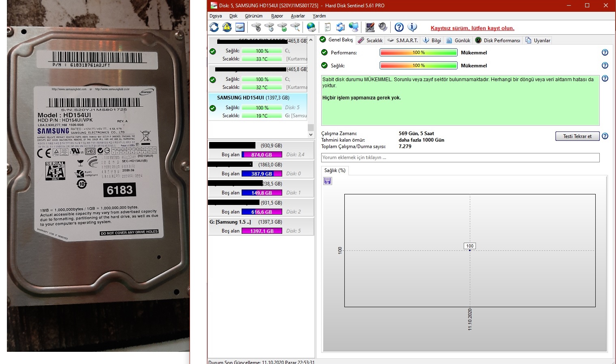Click the disk with magnifier surface test icon
Image resolution: width=616 pixels, height=364 pixels.
click(x=295, y=27)
